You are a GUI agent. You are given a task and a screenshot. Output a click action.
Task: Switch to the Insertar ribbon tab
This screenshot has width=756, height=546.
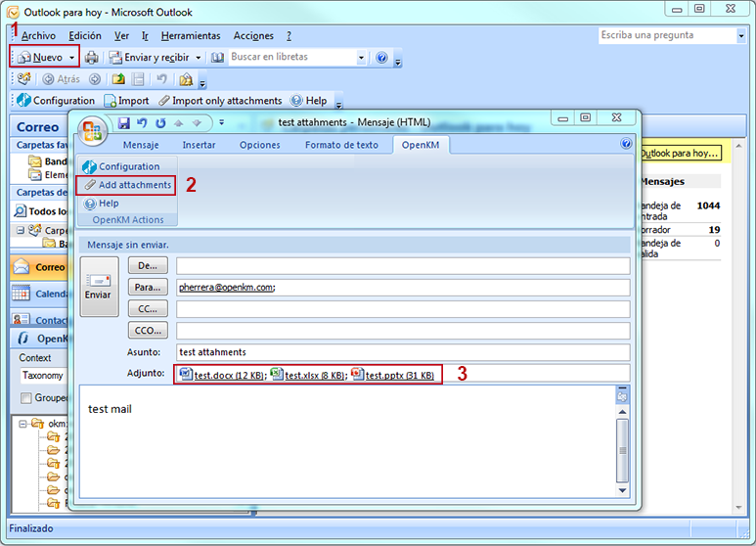coord(199,145)
